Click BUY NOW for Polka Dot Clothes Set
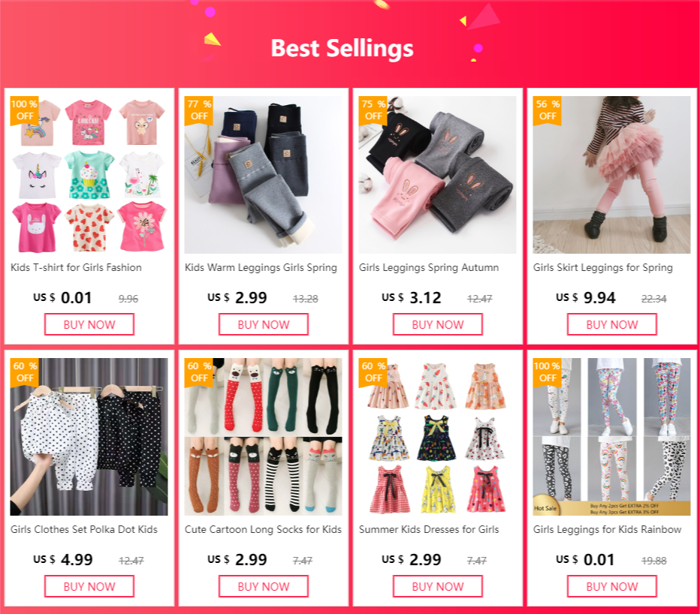The width and height of the screenshot is (700, 614). [89, 586]
